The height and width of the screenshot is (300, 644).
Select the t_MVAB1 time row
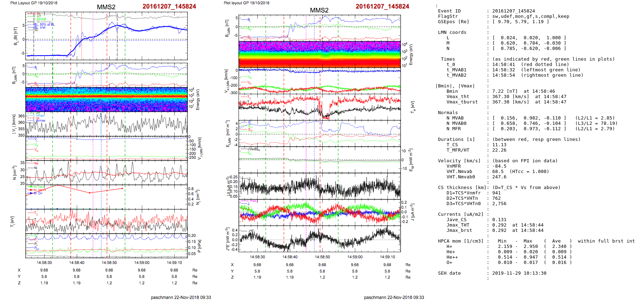(456, 70)
